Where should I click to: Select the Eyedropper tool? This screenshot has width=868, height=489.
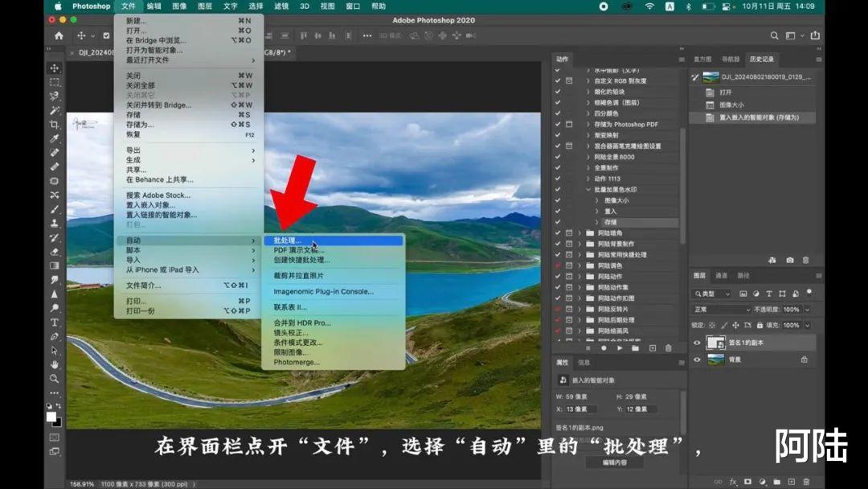tap(55, 138)
